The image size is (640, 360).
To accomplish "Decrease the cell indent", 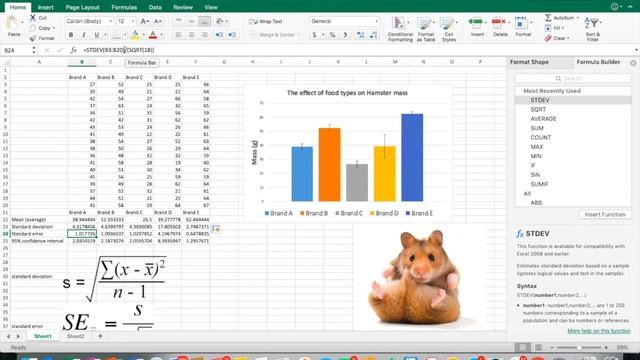I will [219, 35].
